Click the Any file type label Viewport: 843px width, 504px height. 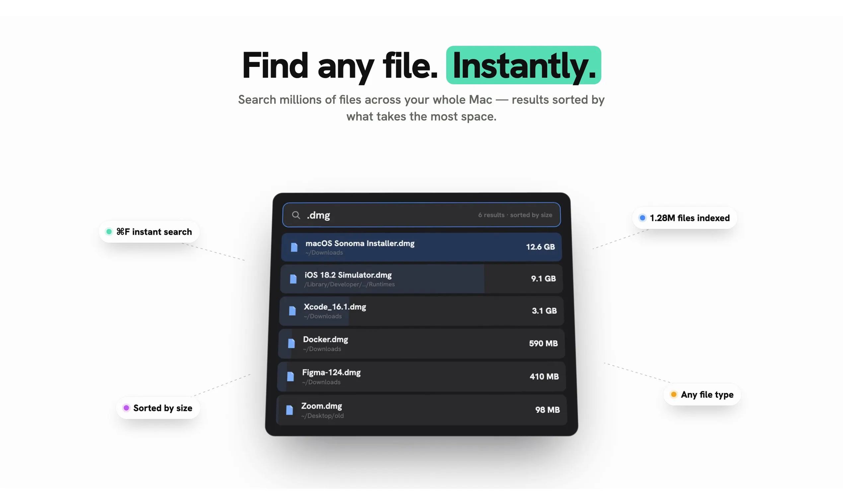tap(707, 394)
